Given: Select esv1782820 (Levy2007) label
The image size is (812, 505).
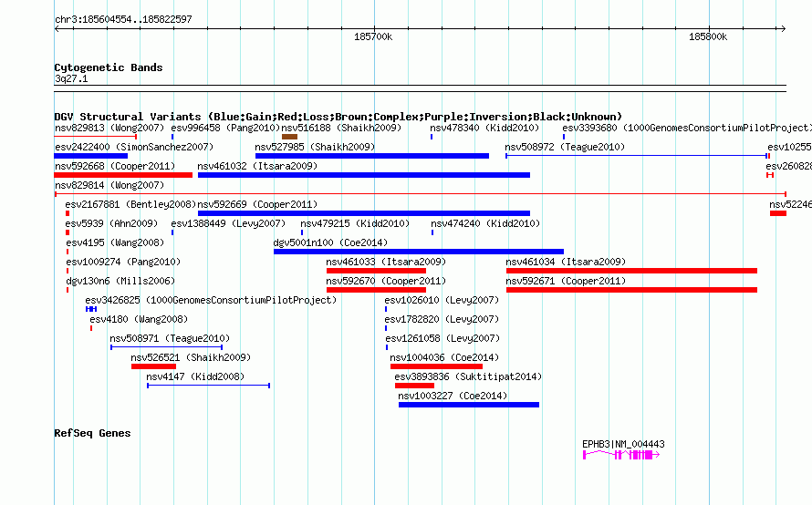Looking at the screenshot, I should [442, 319].
